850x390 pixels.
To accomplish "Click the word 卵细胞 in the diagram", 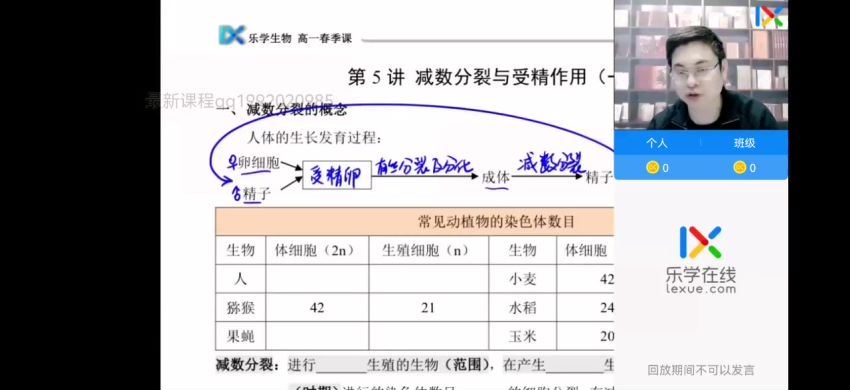I will coord(259,164).
